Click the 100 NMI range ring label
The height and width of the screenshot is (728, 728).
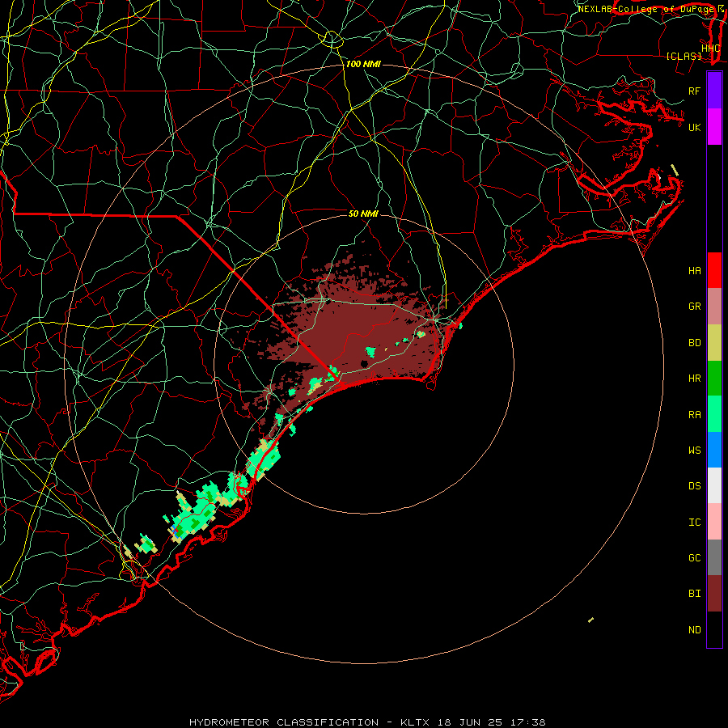(x=363, y=64)
